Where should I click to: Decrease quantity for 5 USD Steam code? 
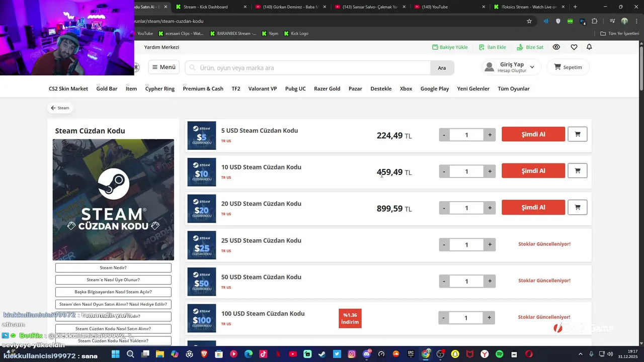[444, 135]
